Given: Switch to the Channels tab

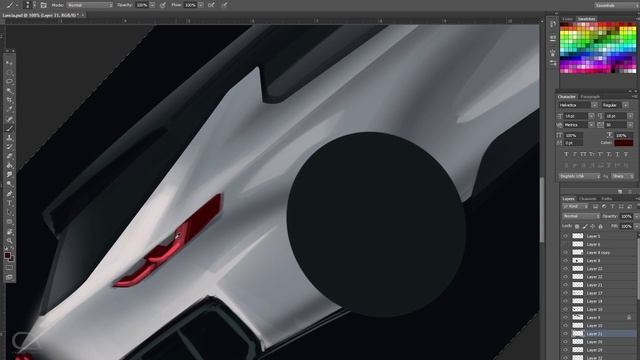Looking at the screenshot, I should [x=588, y=199].
